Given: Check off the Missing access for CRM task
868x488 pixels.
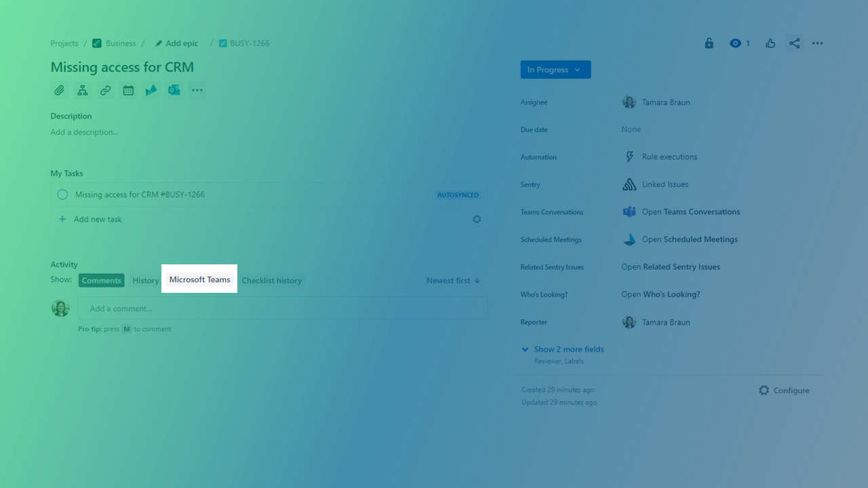Looking at the screenshot, I should pos(62,195).
